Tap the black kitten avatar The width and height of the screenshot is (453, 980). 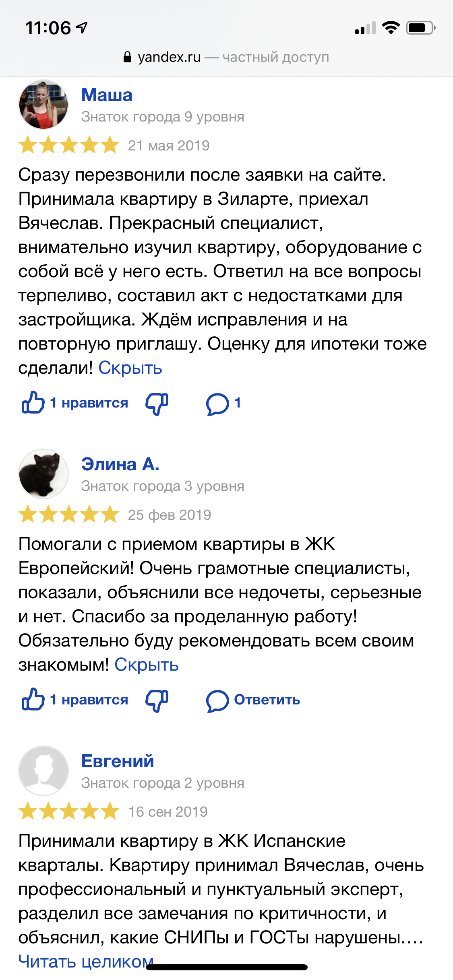[43, 474]
